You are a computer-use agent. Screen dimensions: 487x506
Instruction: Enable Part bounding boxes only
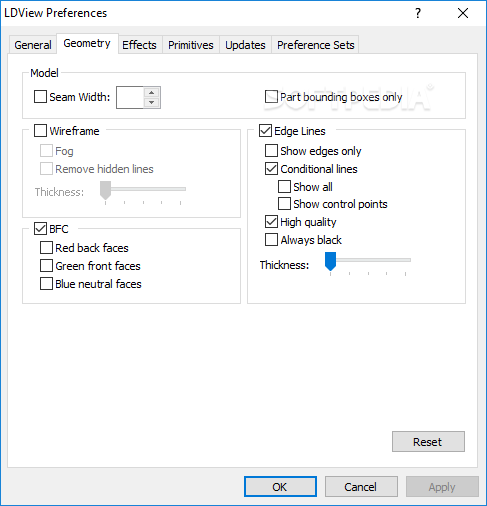[x=271, y=97]
